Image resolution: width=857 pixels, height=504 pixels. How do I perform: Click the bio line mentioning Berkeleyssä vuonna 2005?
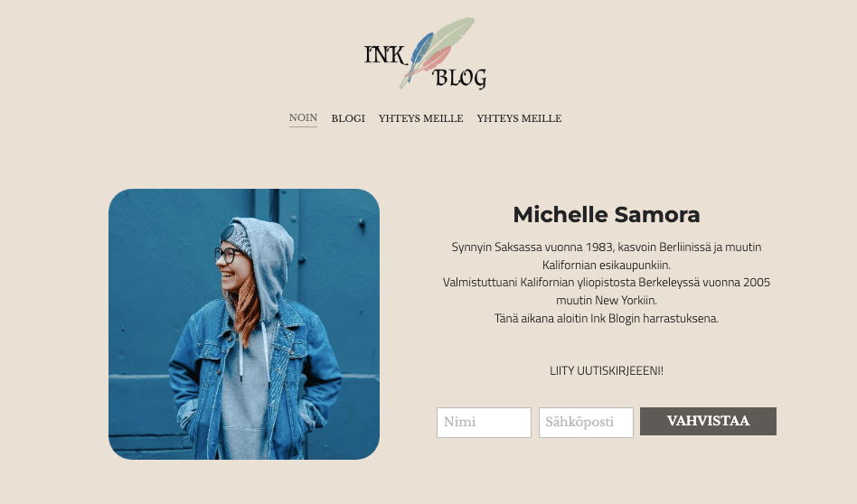pos(606,283)
